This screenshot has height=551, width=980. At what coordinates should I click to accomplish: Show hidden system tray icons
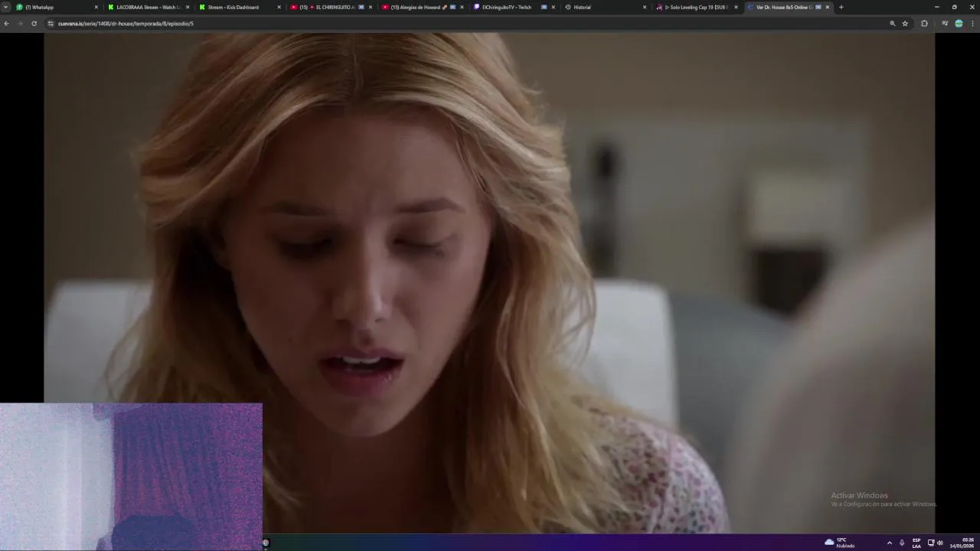[889, 543]
